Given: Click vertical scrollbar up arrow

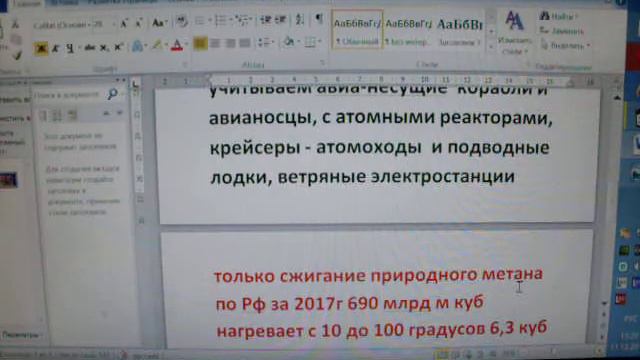Looking at the screenshot, I should [617, 98].
